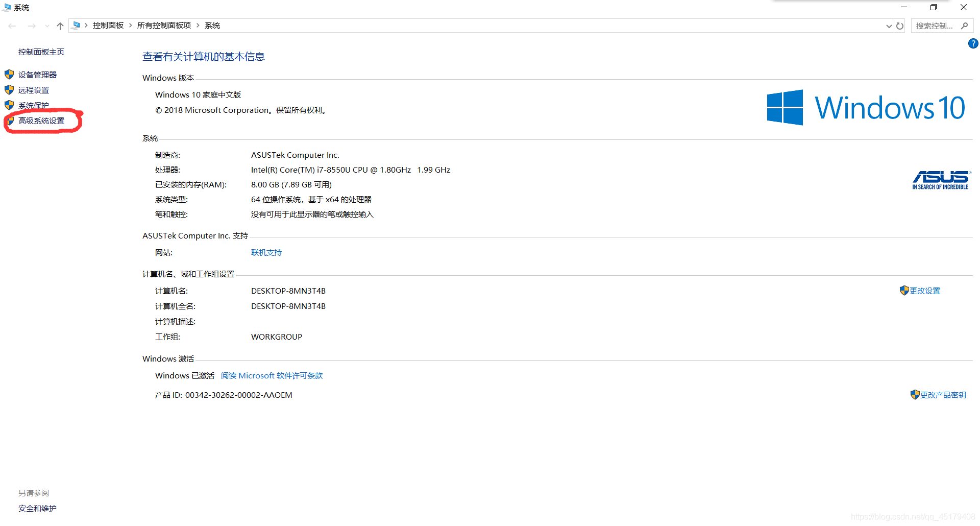
Task: Click the Windows 10 logo
Action: [866, 107]
